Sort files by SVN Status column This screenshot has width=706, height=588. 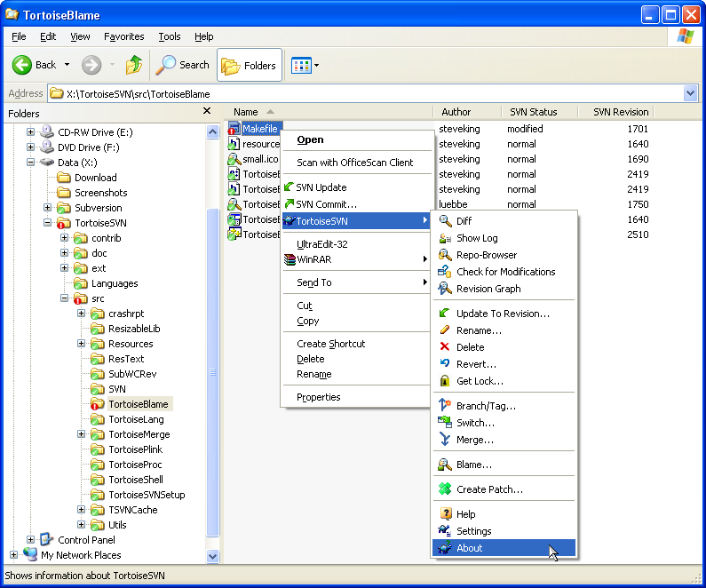(533, 112)
